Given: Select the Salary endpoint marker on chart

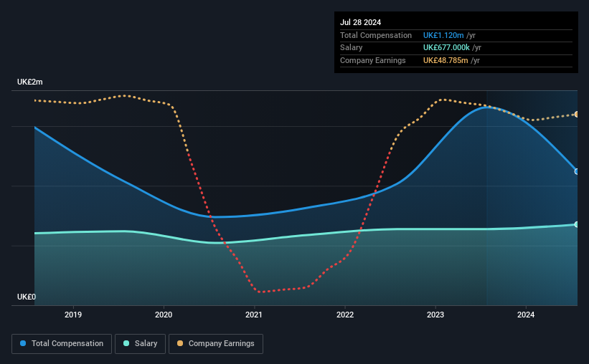Looking at the screenshot, I should [x=577, y=224].
